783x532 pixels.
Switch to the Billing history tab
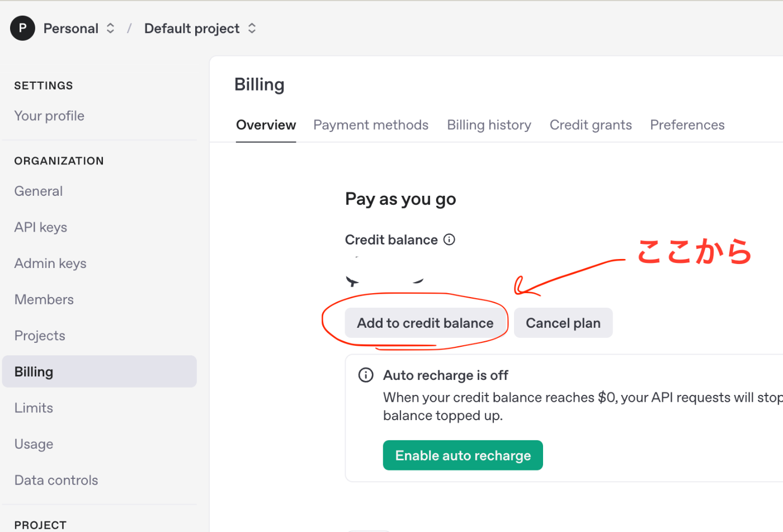click(489, 125)
